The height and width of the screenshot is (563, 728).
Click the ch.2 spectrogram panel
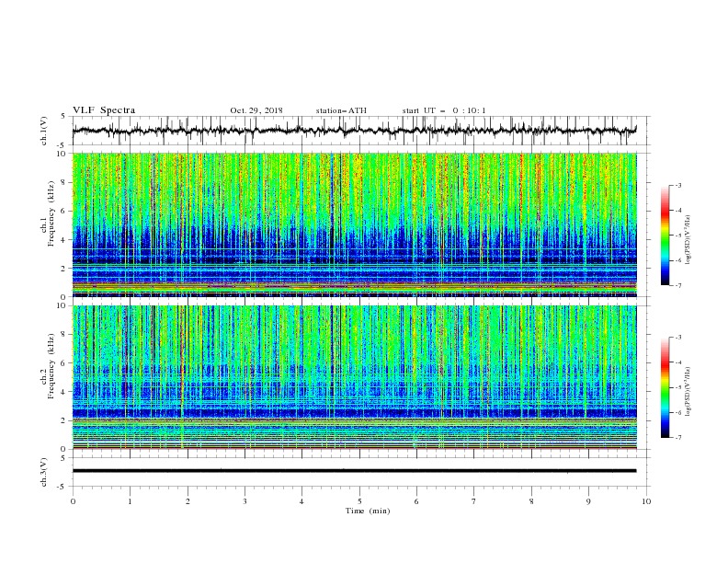355,377
